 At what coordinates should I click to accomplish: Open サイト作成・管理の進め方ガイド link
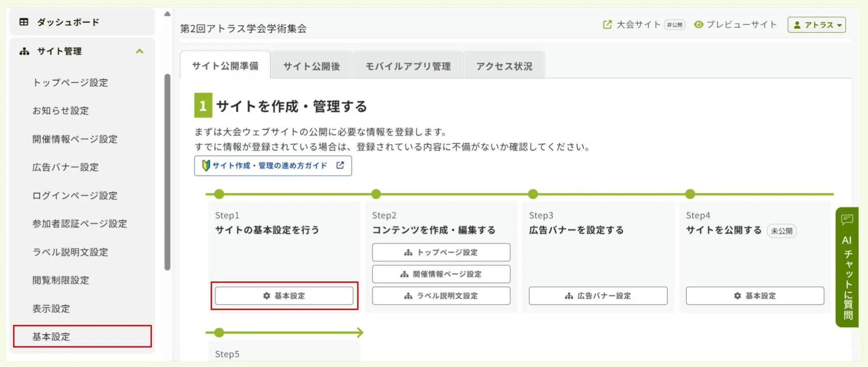tap(273, 166)
